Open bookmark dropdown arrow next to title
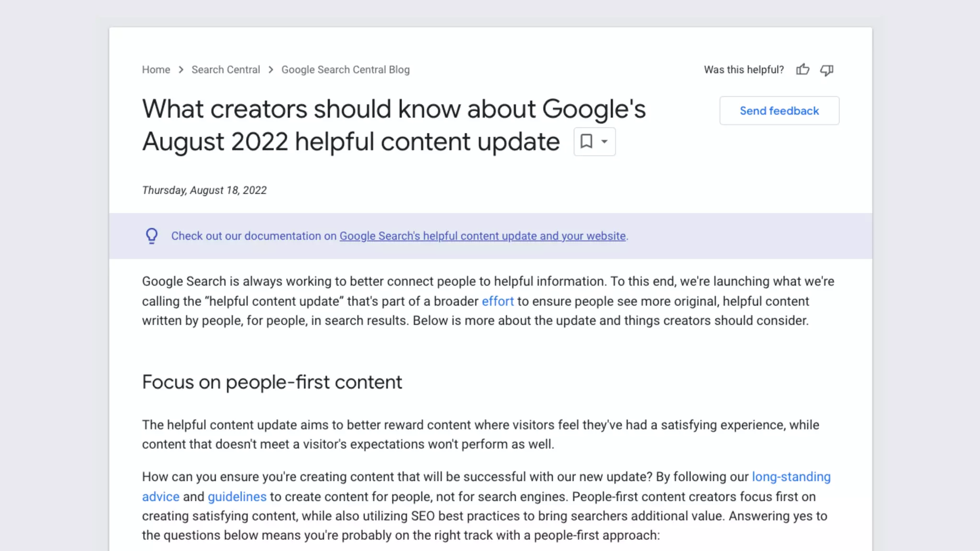Screen dimensions: 980x551 click(x=604, y=142)
